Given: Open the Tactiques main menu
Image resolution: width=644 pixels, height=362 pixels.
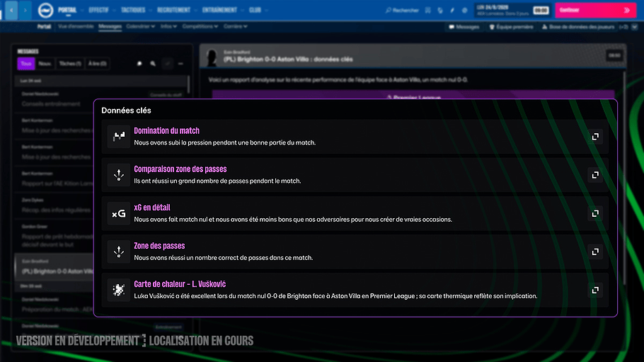Looking at the screenshot, I should pos(133,10).
